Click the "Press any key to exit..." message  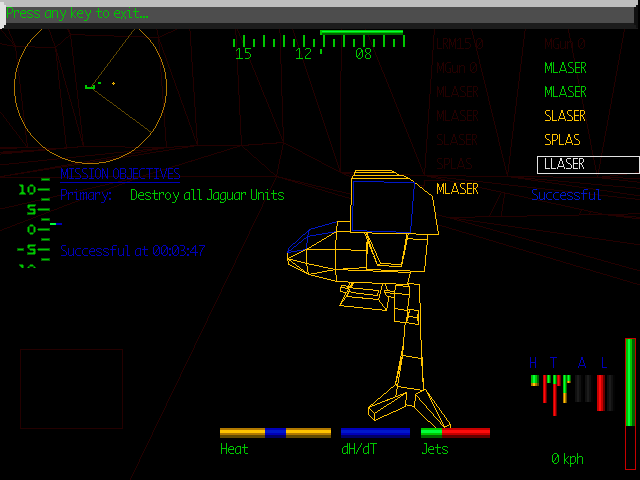coord(78,14)
